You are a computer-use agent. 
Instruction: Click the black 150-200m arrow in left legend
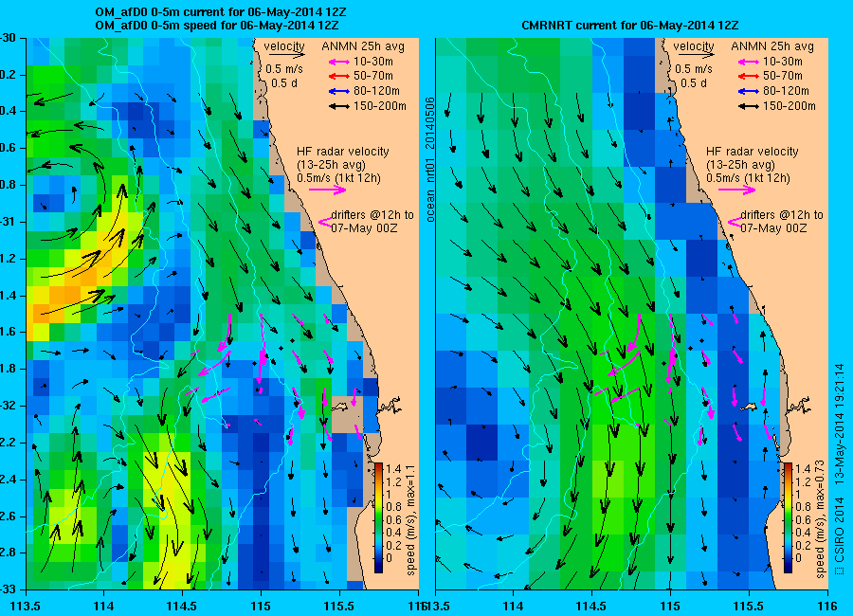point(339,106)
